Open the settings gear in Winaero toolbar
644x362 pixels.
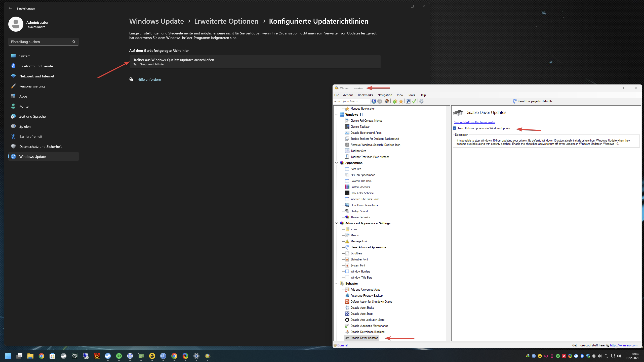(x=421, y=101)
